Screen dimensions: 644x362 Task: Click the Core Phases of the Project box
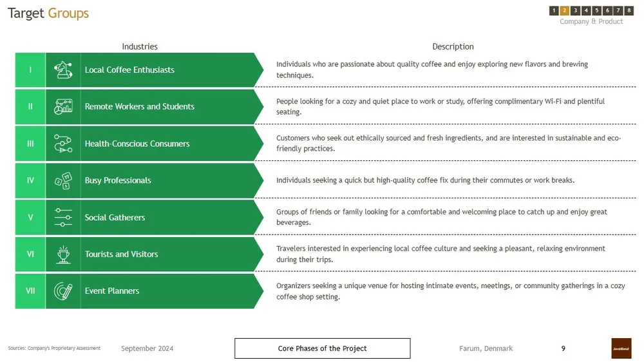point(322,348)
